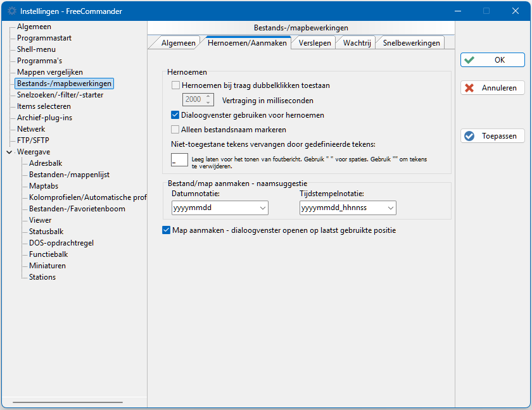Switch to the Algemeen tab
The height and width of the screenshot is (410, 532).
click(178, 43)
